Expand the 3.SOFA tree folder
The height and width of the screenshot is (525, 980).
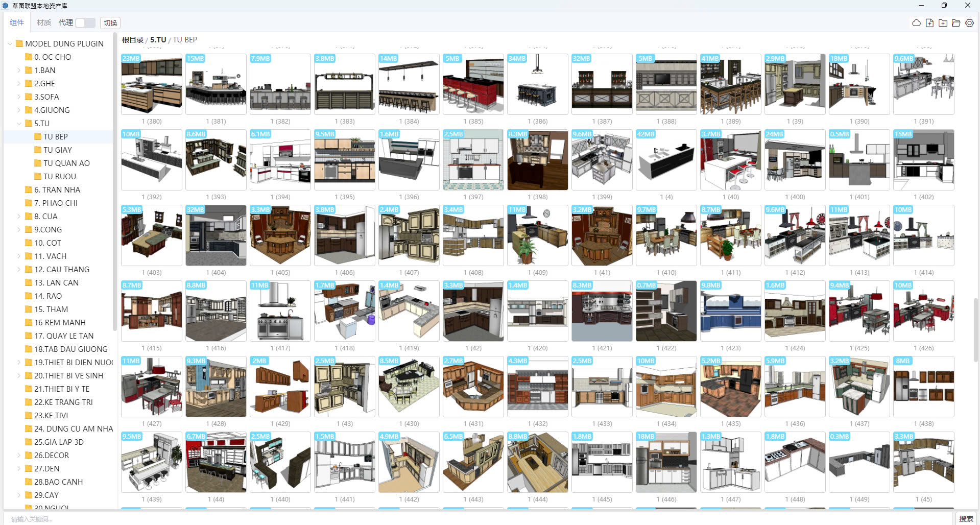point(19,97)
